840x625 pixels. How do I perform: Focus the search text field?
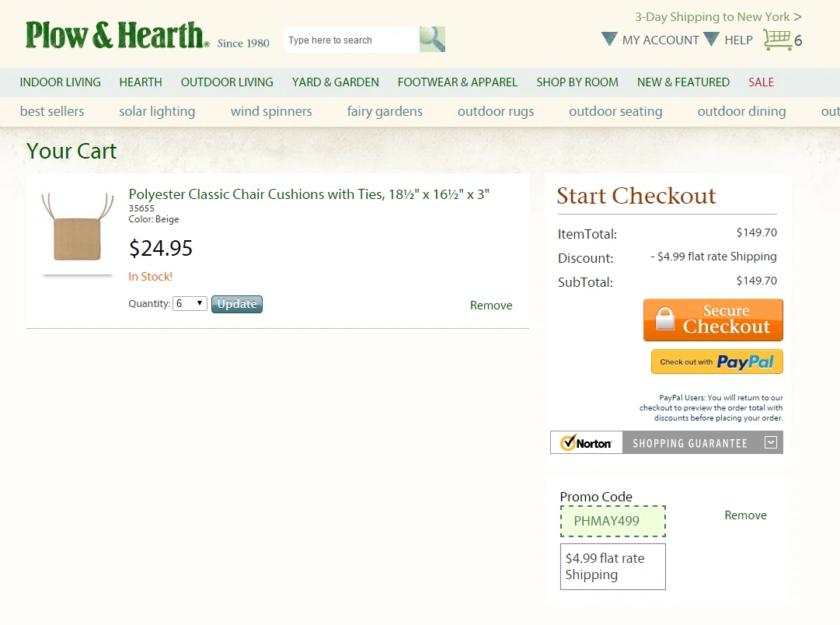click(x=351, y=40)
